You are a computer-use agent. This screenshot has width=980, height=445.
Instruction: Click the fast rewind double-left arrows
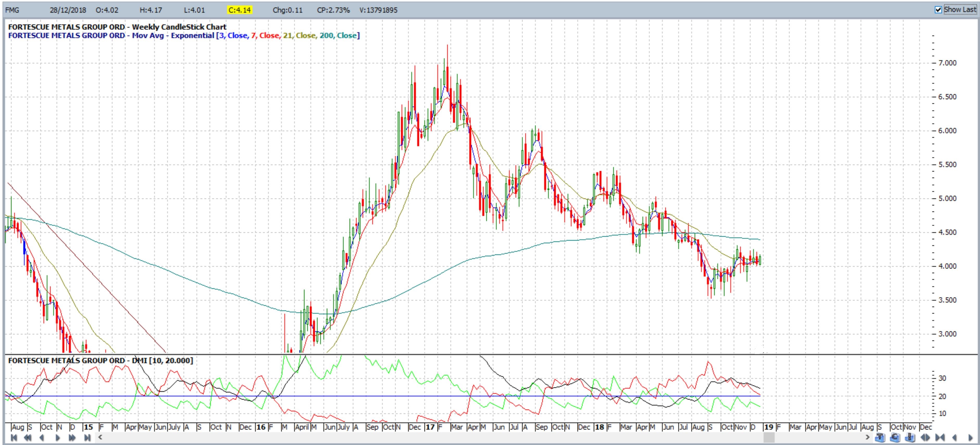pos(27,437)
